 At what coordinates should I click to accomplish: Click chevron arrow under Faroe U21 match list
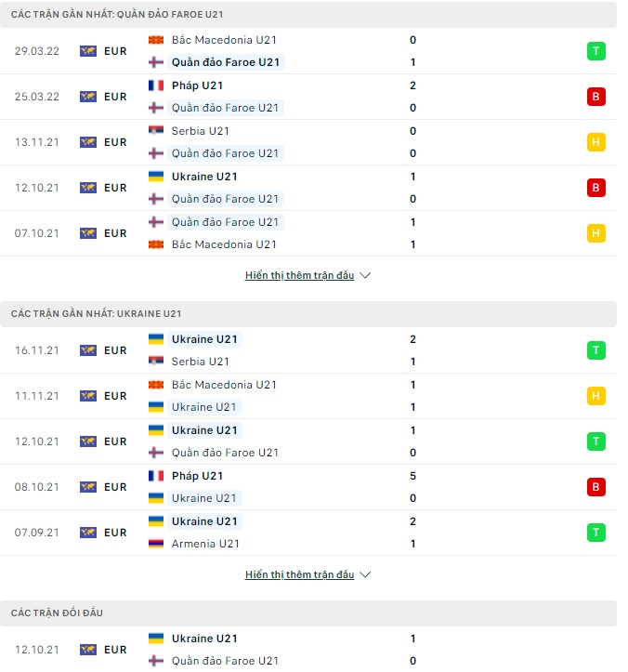coord(365,276)
